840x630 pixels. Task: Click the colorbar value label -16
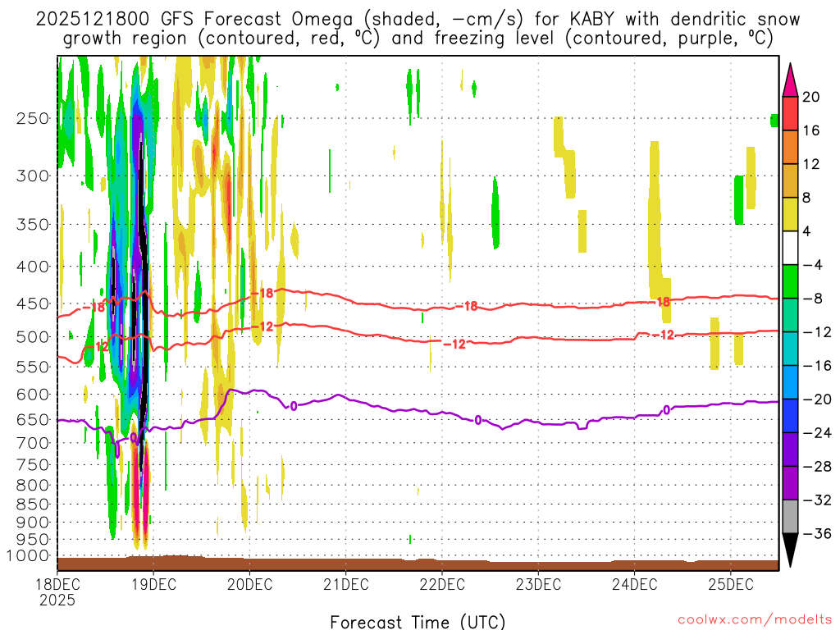(817, 366)
